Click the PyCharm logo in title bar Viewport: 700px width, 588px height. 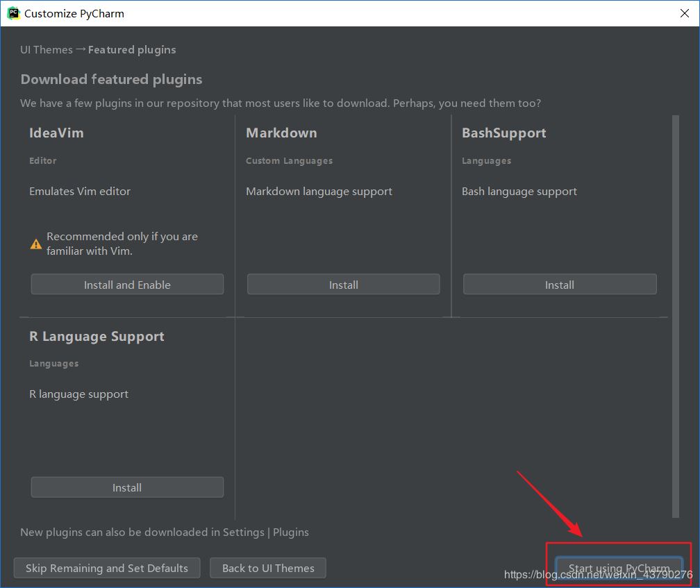pos(13,13)
